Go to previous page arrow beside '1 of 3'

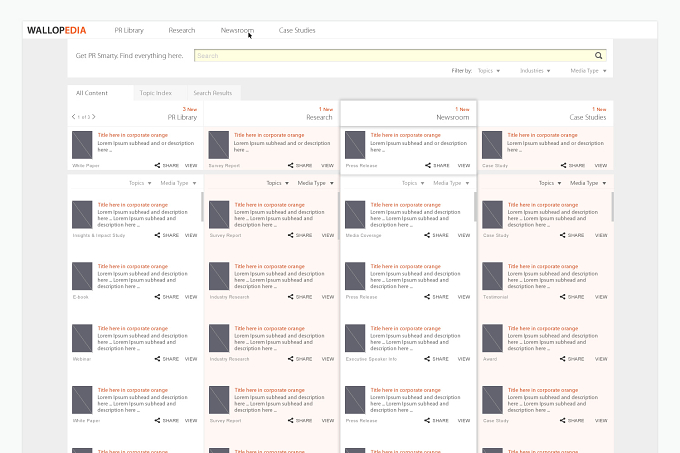click(x=73, y=117)
